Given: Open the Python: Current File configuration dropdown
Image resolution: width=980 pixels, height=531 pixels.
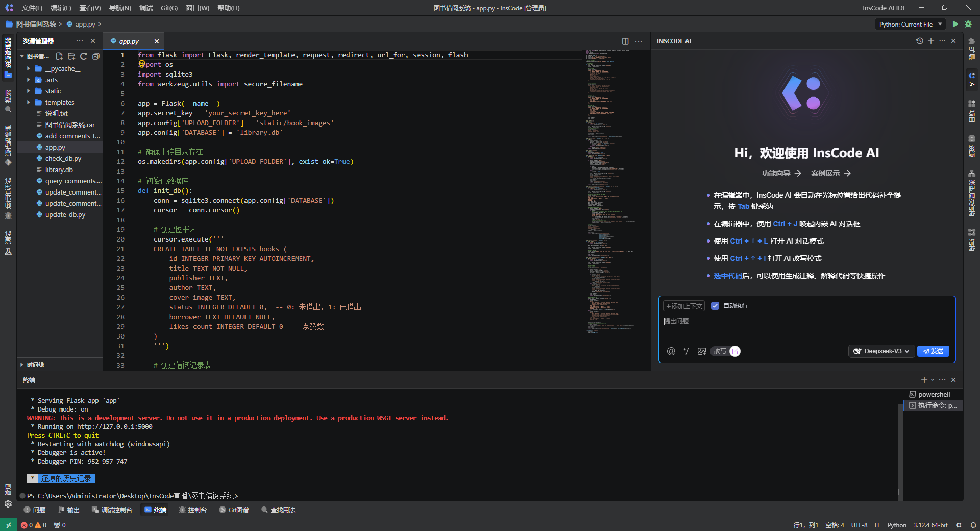Looking at the screenshot, I should pos(911,24).
